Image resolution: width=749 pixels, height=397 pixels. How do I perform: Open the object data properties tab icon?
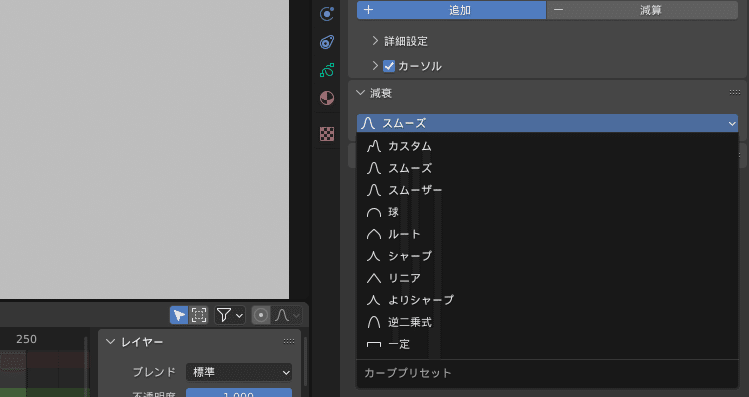coord(327,71)
